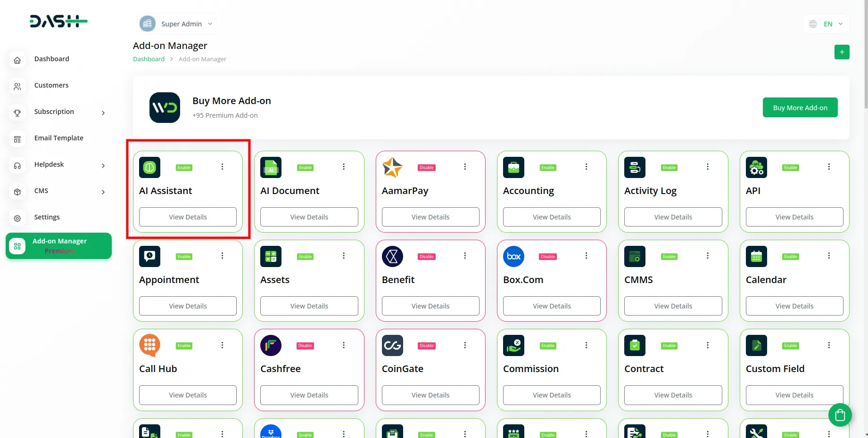This screenshot has height=438, width=868.
Task: Click the Accounting briefcase icon
Action: (513, 167)
